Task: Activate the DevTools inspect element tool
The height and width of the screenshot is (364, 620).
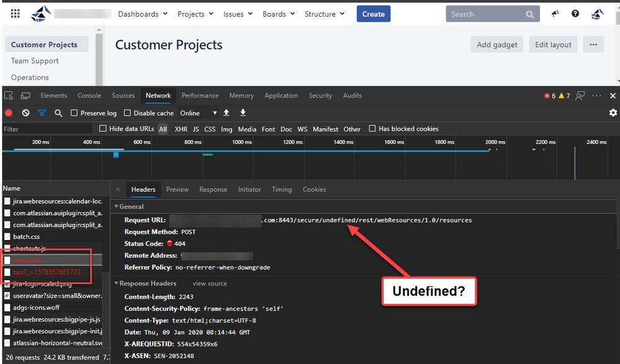Action: coord(9,95)
